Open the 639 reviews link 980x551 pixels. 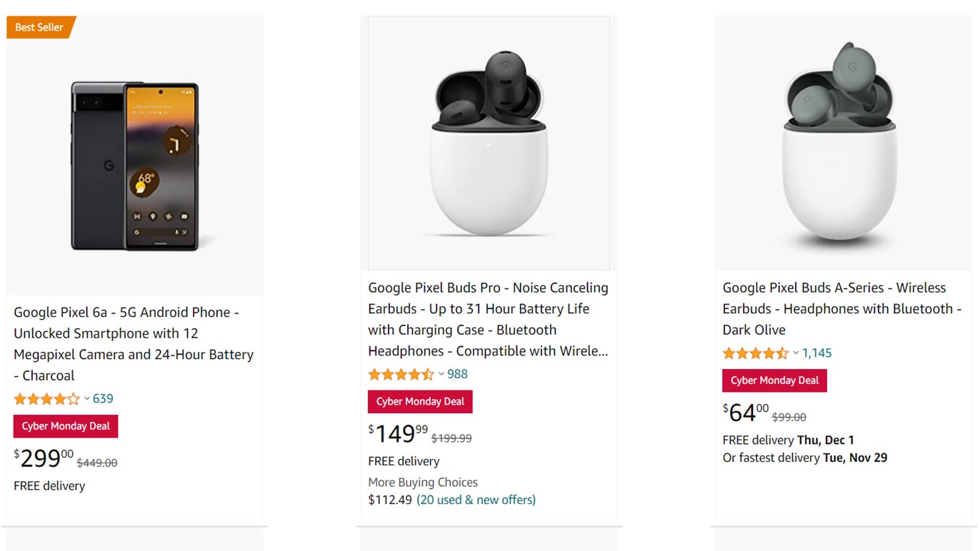103,399
